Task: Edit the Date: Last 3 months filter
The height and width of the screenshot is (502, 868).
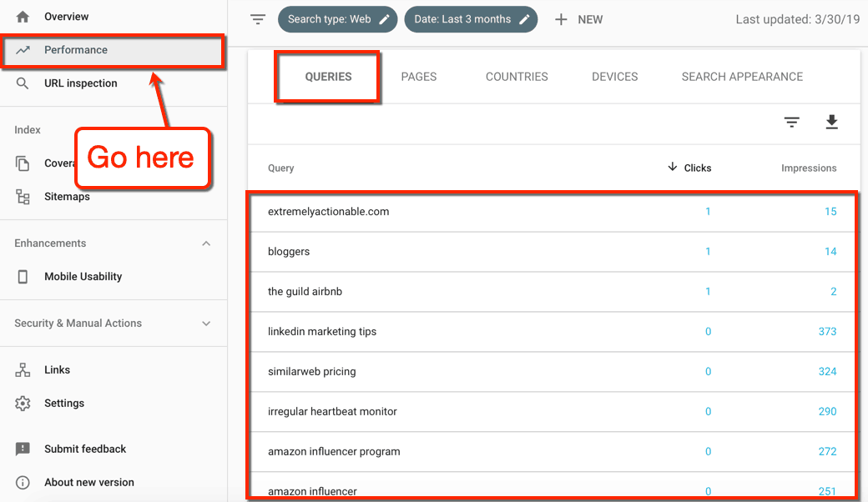Action: [x=524, y=19]
